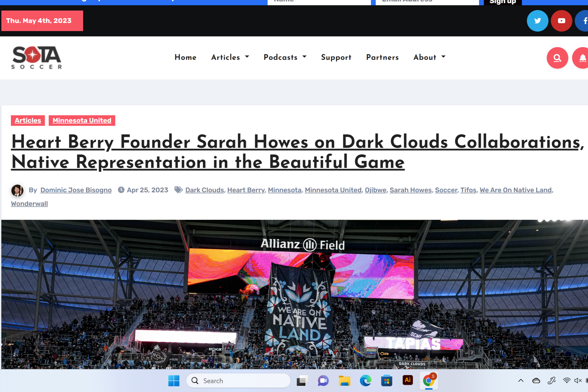Expand the Articles dropdown menu

(x=230, y=57)
